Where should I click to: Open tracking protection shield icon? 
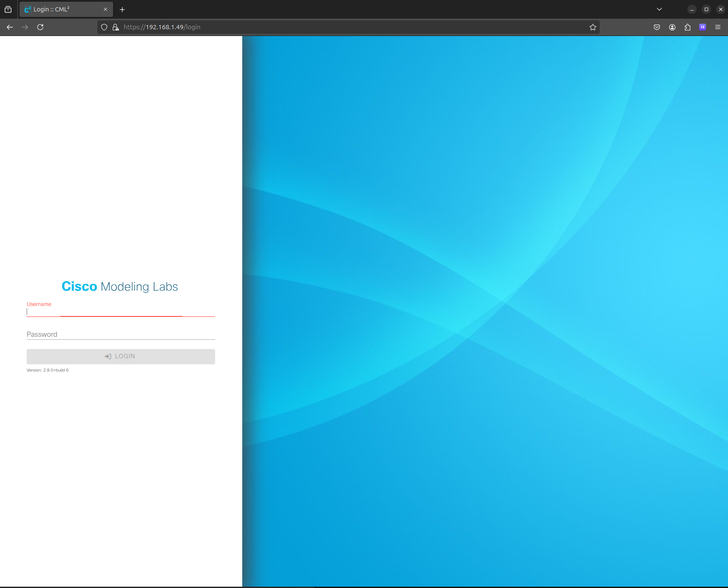click(x=104, y=27)
